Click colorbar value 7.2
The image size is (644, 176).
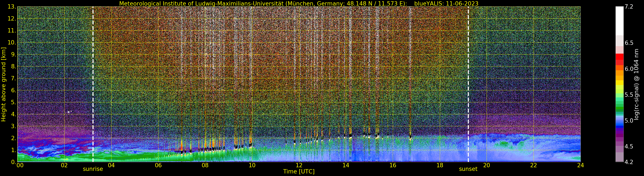point(629,7)
